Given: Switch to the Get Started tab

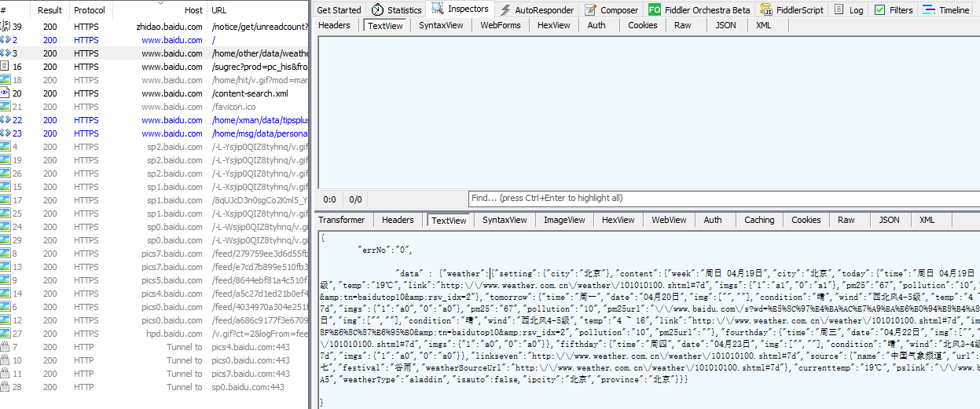Looking at the screenshot, I should [x=339, y=10].
